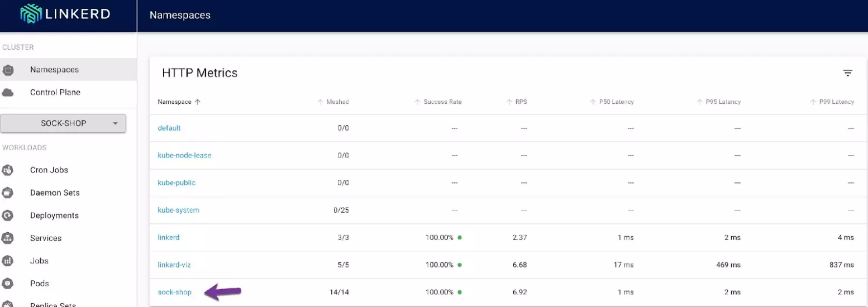
Task: Open Control Plane in the sidebar
Action: pyautogui.click(x=68, y=92)
